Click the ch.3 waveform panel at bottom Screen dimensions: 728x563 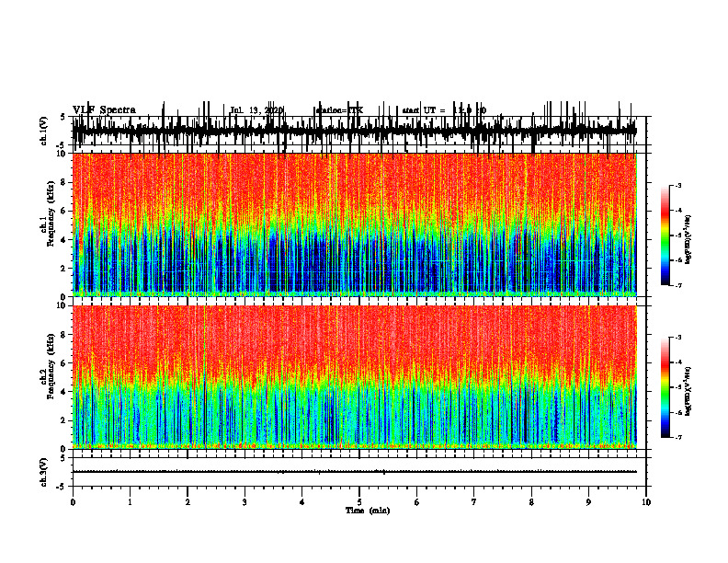[358, 472]
